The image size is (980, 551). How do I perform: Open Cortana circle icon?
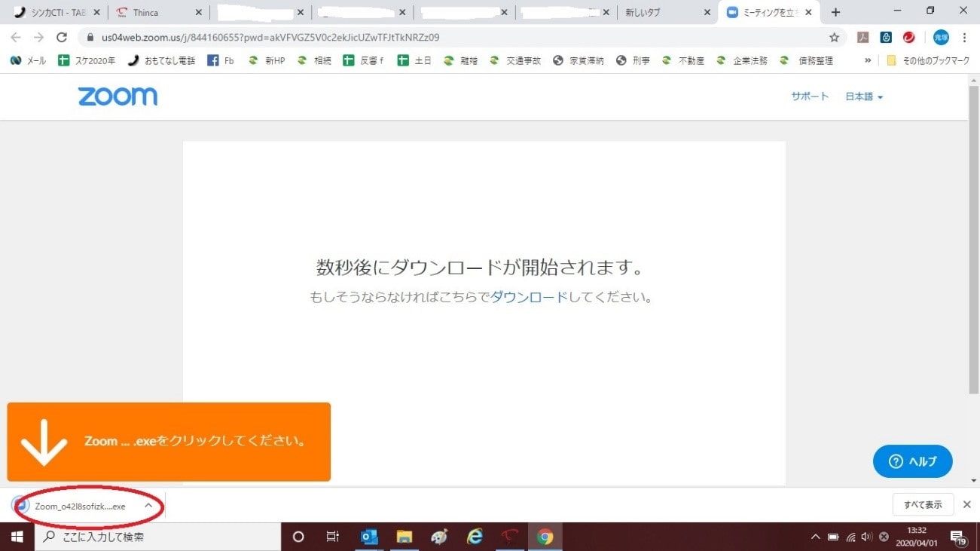[x=298, y=537]
